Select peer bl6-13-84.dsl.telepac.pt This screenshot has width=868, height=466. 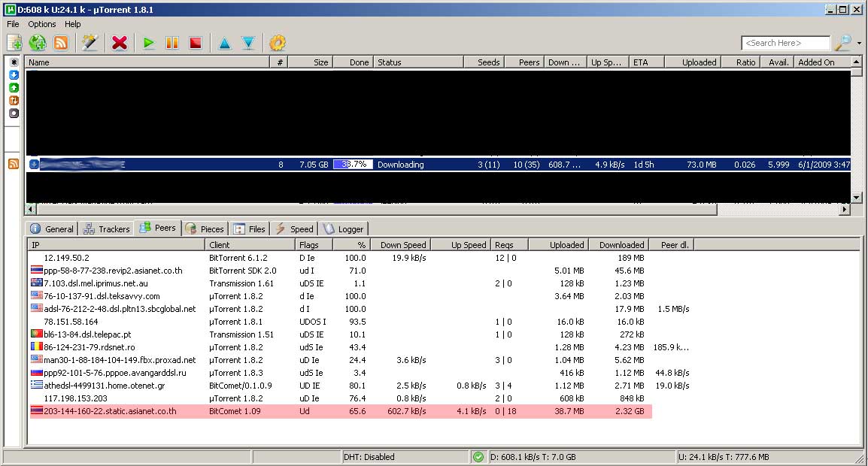(x=87, y=334)
